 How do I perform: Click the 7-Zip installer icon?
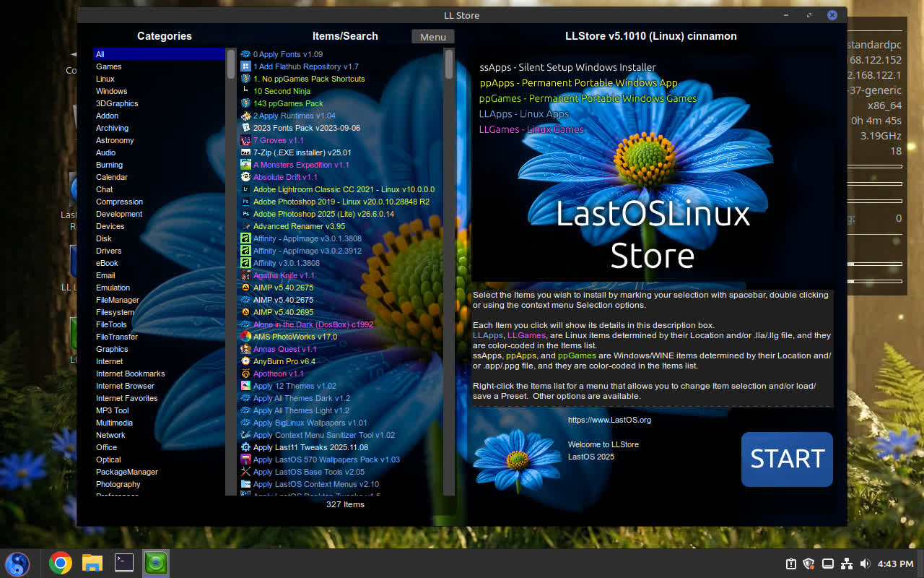245,152
